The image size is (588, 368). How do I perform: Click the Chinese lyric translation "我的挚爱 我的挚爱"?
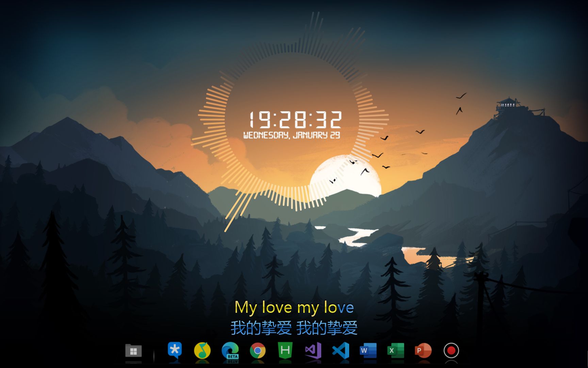[294, 328]
